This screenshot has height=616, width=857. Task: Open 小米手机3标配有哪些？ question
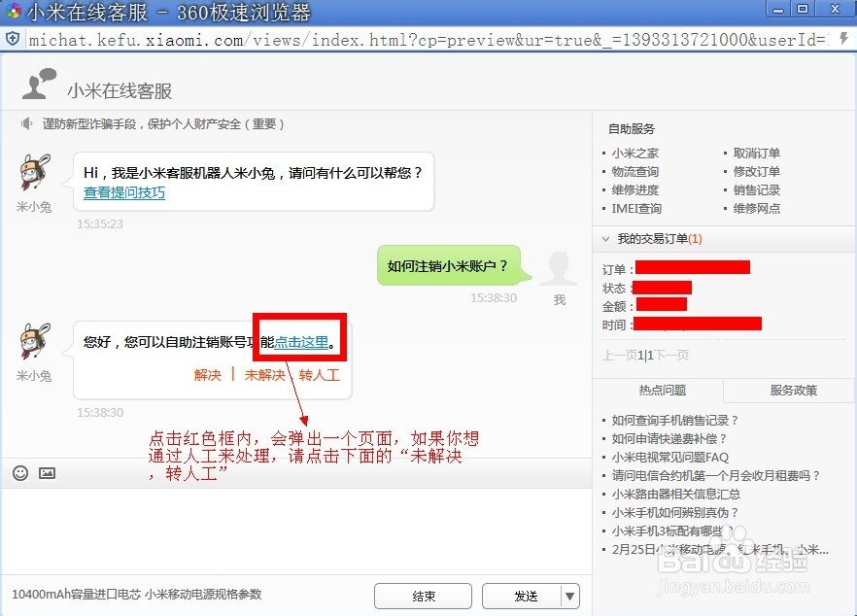coord(672,530)
